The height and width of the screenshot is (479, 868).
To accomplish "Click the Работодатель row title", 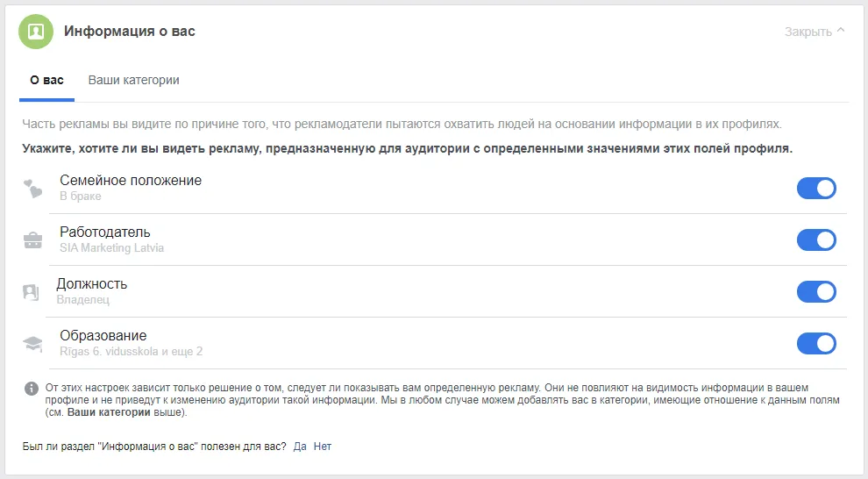I will pos(104,232).
